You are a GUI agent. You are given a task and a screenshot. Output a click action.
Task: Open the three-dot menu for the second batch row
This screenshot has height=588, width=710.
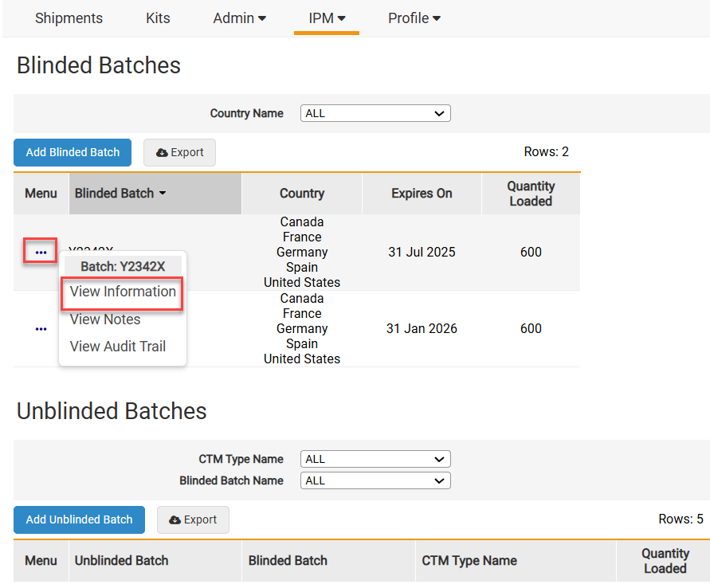[41, 329]
